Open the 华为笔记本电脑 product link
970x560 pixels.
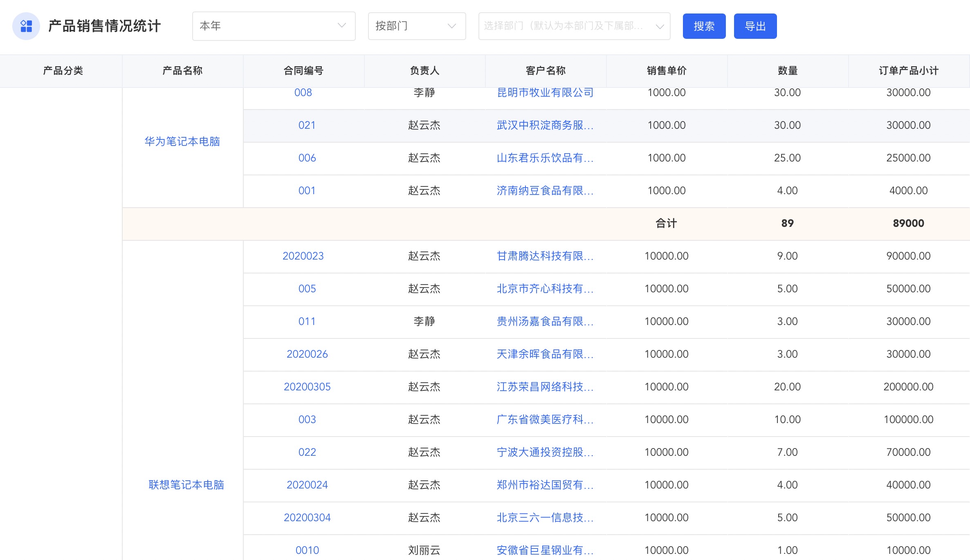click(182, 141)
